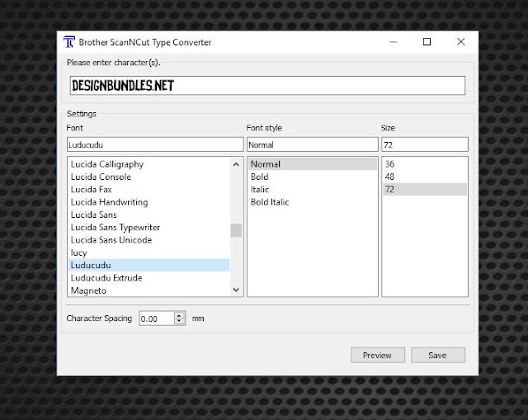This screenshot has height=420, width=528.
Task: Close the Type Converter window
Action: click(461, 42)
